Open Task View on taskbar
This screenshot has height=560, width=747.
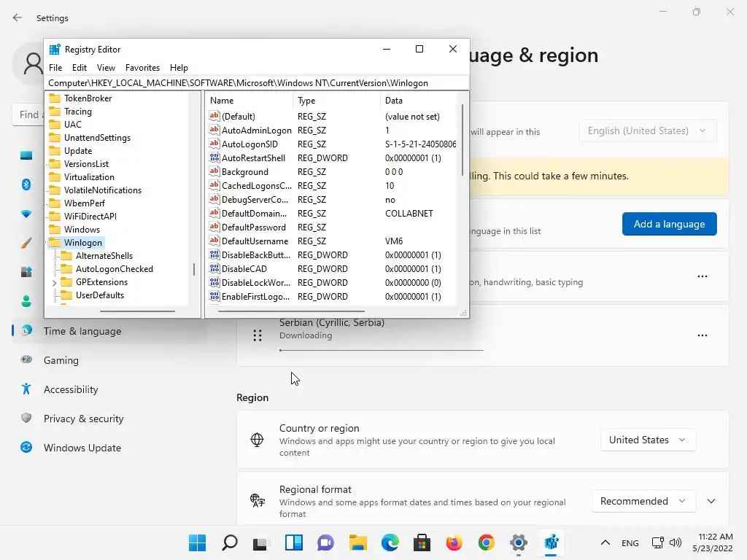pos(260,542)
